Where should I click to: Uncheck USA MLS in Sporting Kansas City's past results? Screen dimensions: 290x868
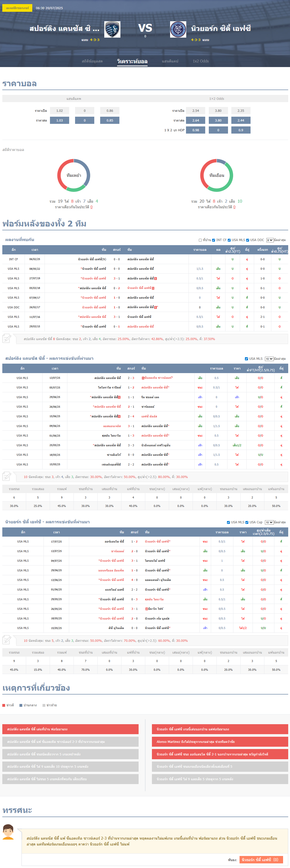[x=246, y=359]
